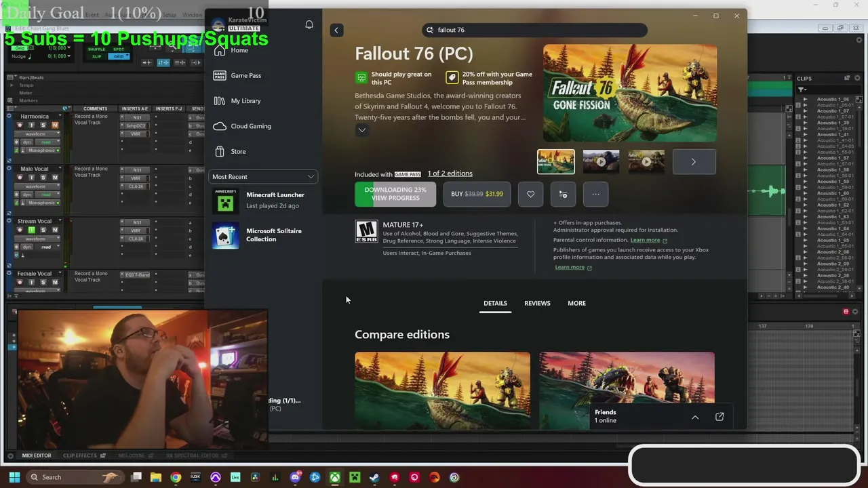Image resolution: width=868 pixels, height=488 pixels.
Task: Open the NS1 insert on Harmonica track
Action: pyautogui.click(x=136, y=117)
